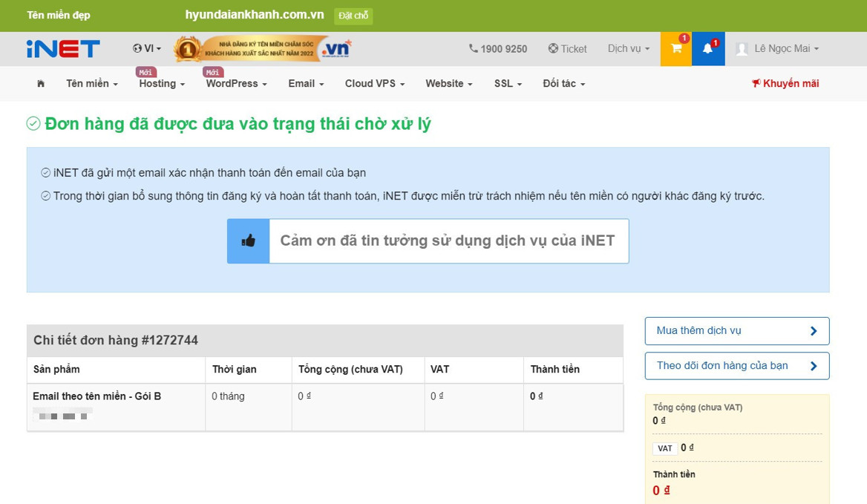Image resolution: width=867 pixels, height=504 pixels.
Task: Click the Ticket support icon
Action: pos(553,48)
